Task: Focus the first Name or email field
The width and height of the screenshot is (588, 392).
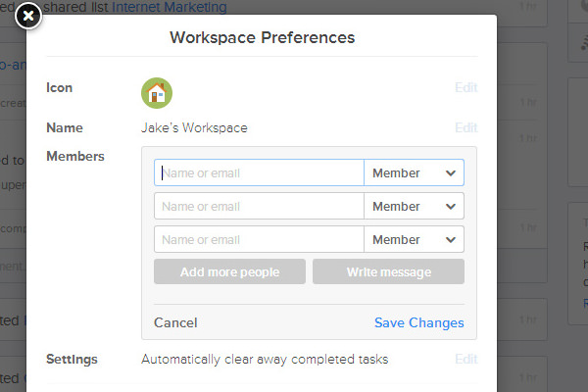Action: [259, 172]
